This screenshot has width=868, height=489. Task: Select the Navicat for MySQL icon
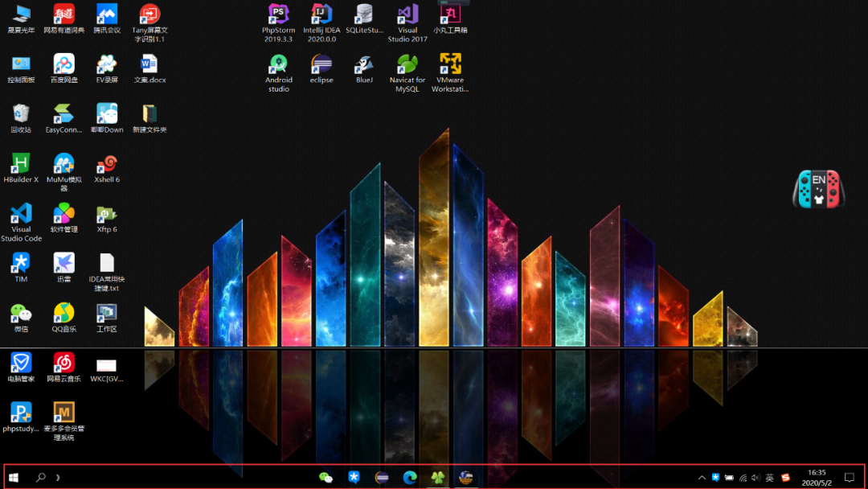click(x=407, y=65)
